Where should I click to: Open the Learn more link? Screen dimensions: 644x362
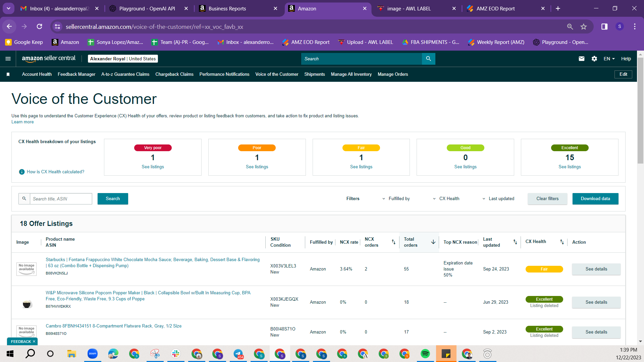pos(22,122)
